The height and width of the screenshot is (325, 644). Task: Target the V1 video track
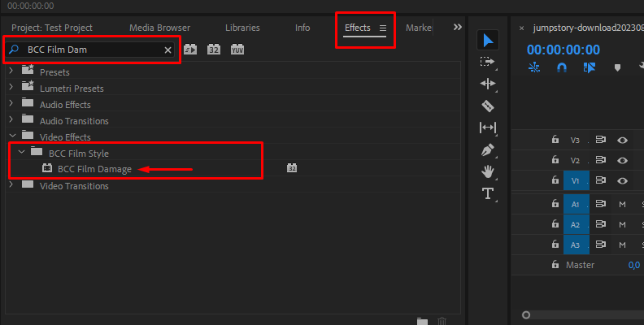[x=577, y=180]
